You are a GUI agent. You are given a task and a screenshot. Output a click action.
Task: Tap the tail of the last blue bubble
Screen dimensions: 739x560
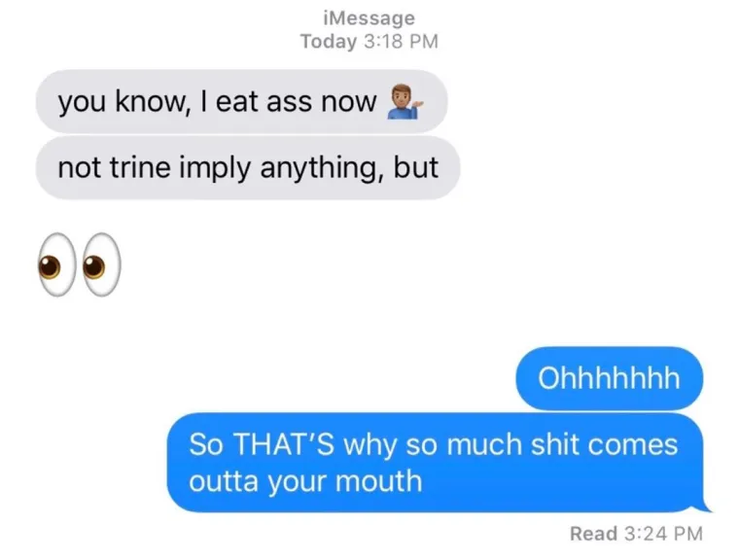pyautogui.click(x=706, y=506)
